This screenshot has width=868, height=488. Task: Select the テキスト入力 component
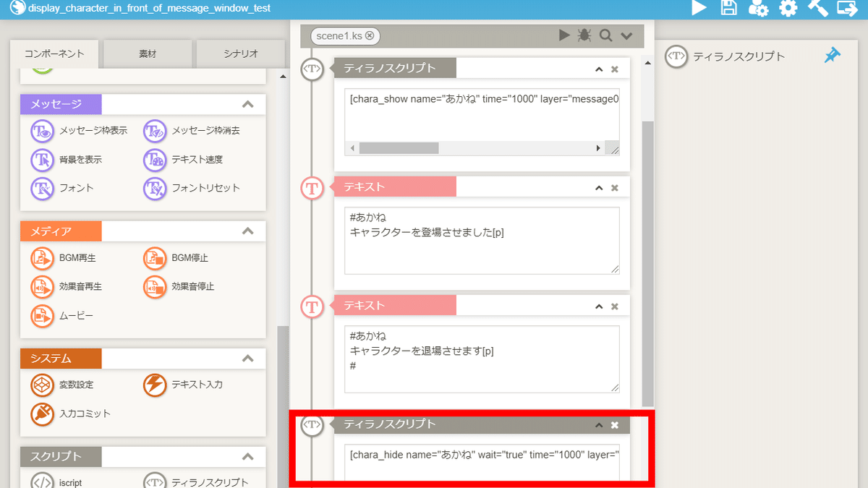184,385
